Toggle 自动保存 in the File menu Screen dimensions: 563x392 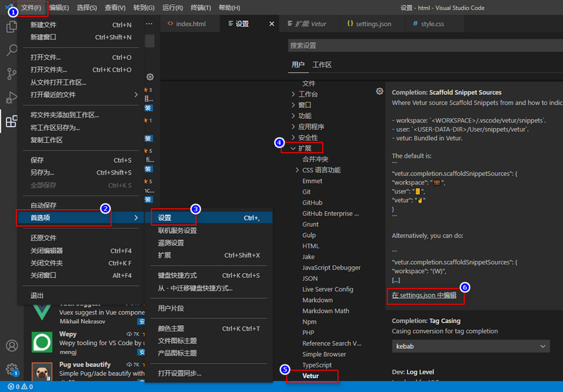(x=81, y=205)
